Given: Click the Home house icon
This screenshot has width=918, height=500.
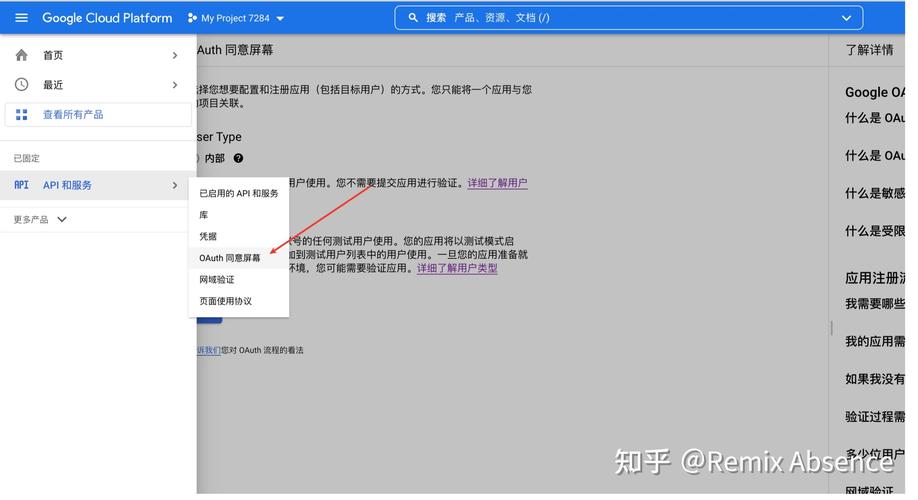Looking at the screenshot, I should click(x=22, y=55).
